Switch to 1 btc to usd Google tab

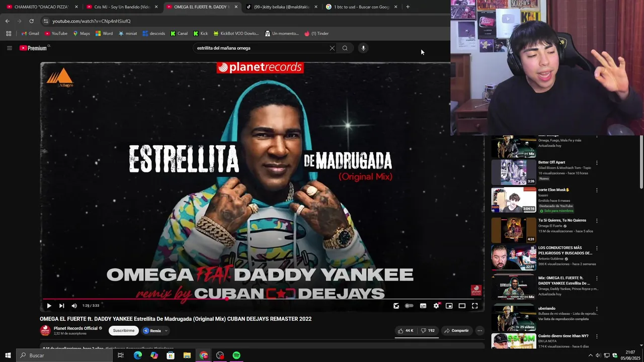click(x=361, y=7)
